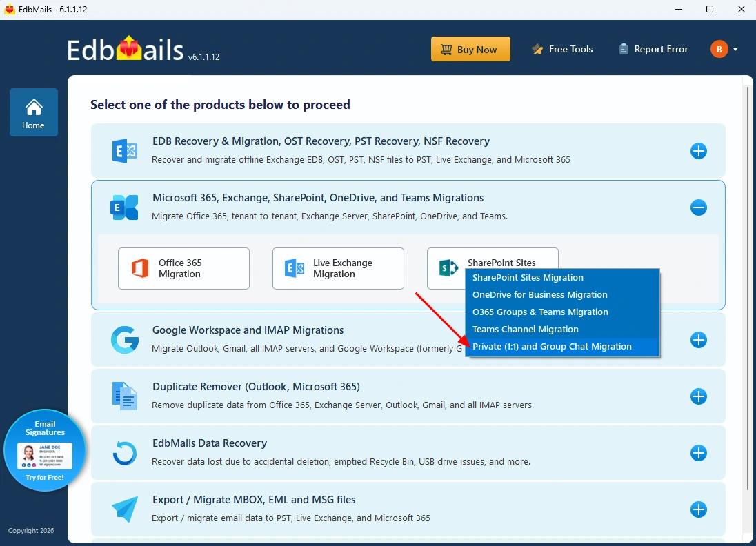The height and width of the screenshot is (546, 756).
Task: Click the SharePoint S icon
Action: tap(448, 268)
